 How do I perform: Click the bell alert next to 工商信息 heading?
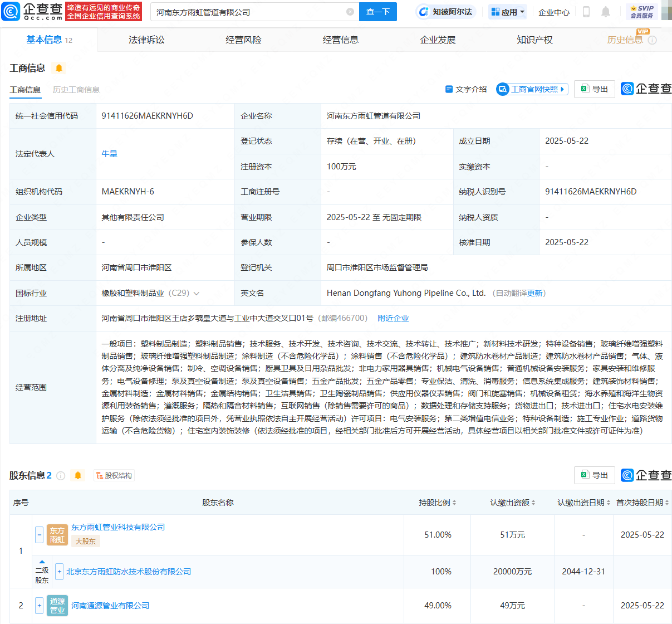click(x=59, y=68)
